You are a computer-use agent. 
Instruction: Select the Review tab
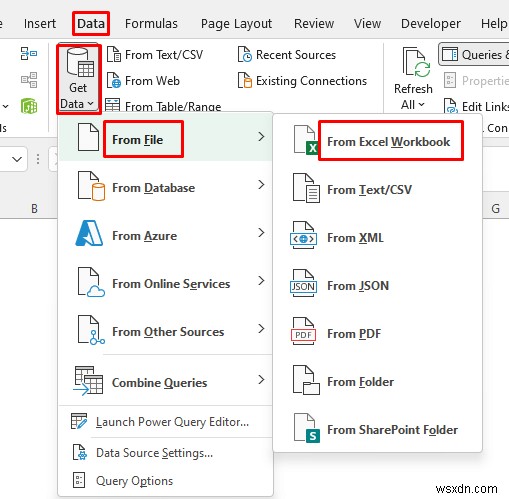[314, 23]
